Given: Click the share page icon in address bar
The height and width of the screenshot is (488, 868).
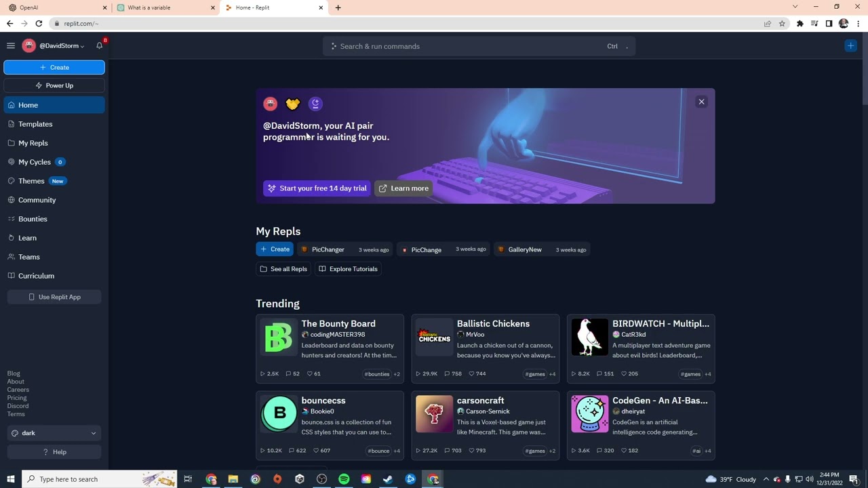Looking at the screenshot, I should [768, 24].
